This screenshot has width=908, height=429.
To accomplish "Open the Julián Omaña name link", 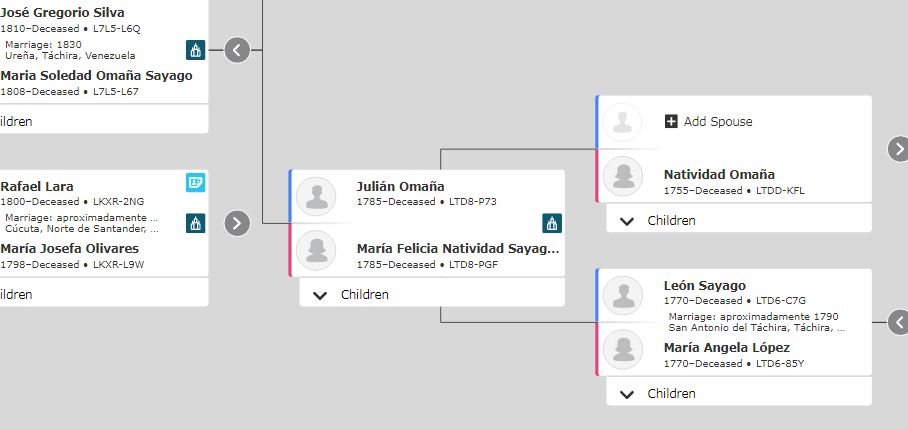I will point(401,186).
